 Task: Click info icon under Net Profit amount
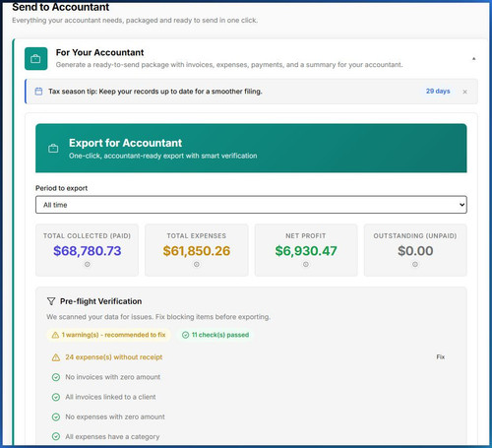(306, 264)
